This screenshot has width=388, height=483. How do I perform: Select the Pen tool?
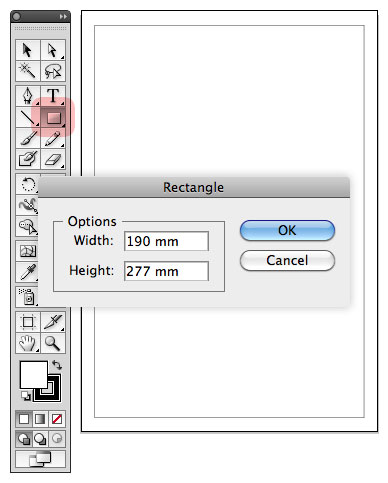[x=28, y=96]
